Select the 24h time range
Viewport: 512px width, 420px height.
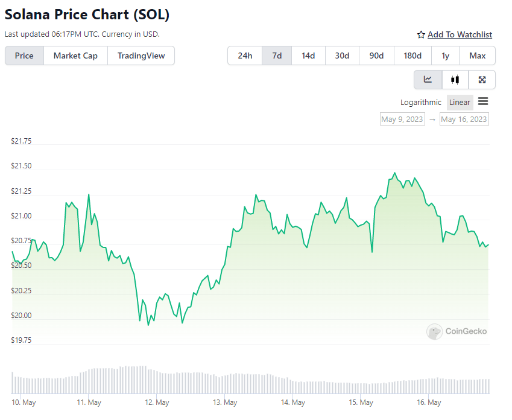[245, 56]
